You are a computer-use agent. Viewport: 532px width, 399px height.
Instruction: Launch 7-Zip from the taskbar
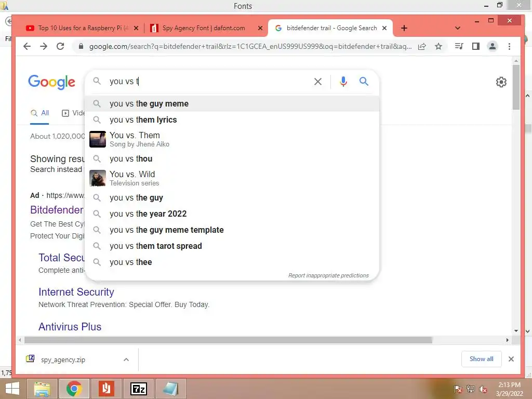click(139, 389)
